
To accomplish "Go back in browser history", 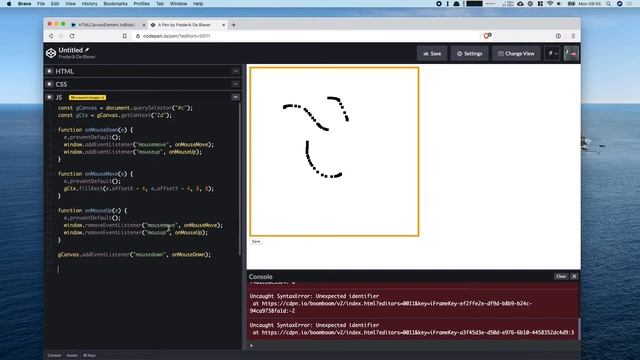I will pos(51,36).
